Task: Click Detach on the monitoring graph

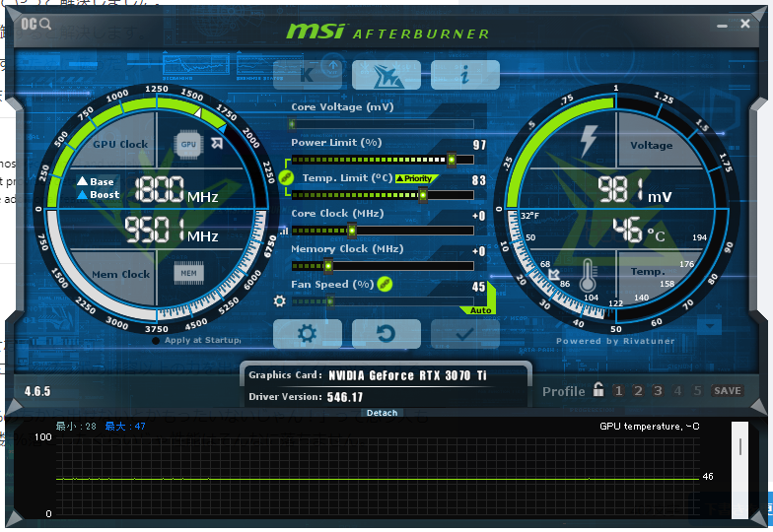Action: click(383, 413)
